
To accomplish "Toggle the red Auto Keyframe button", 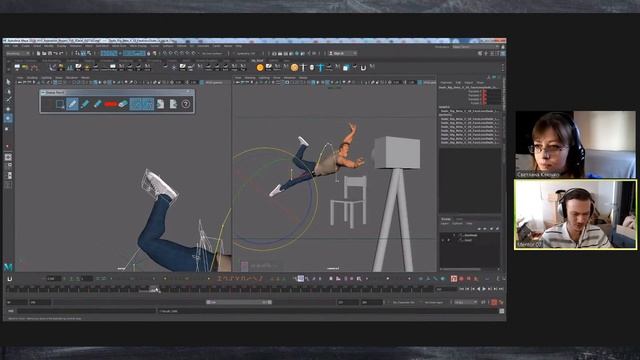I will tap(494, 302).
